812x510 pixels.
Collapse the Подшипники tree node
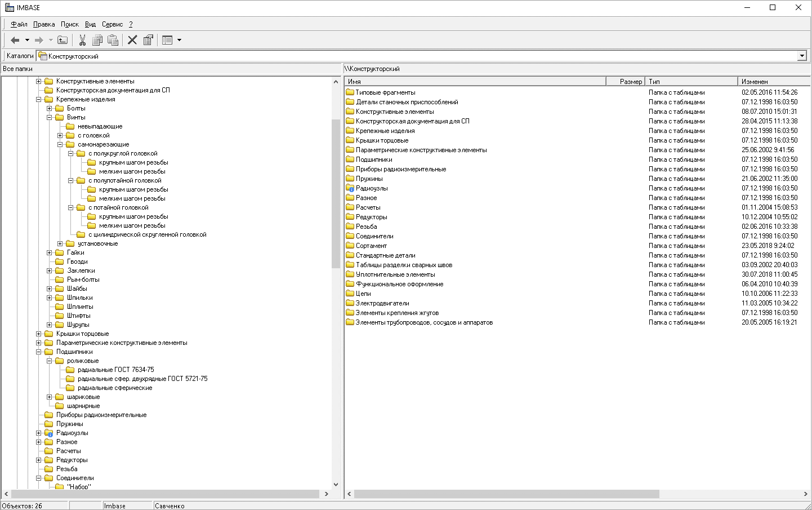coord(39,352)
